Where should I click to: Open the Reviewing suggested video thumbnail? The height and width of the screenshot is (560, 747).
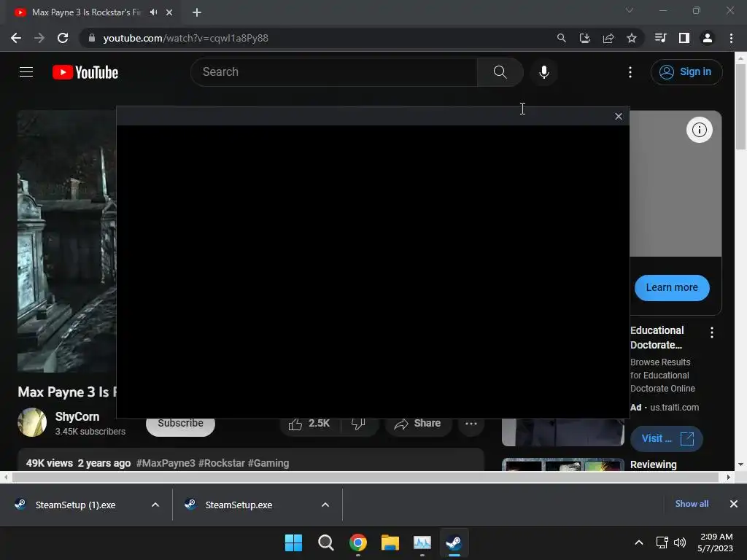click(x=562, y=464)
